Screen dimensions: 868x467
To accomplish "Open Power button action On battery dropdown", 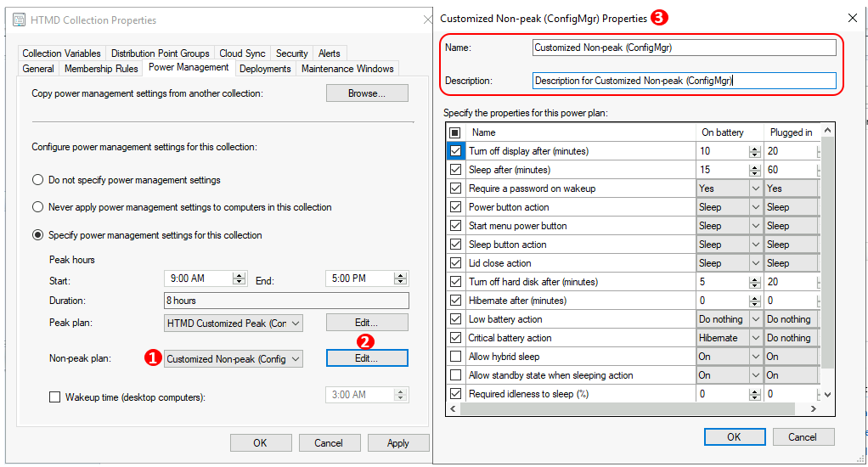I will [755, 207].
